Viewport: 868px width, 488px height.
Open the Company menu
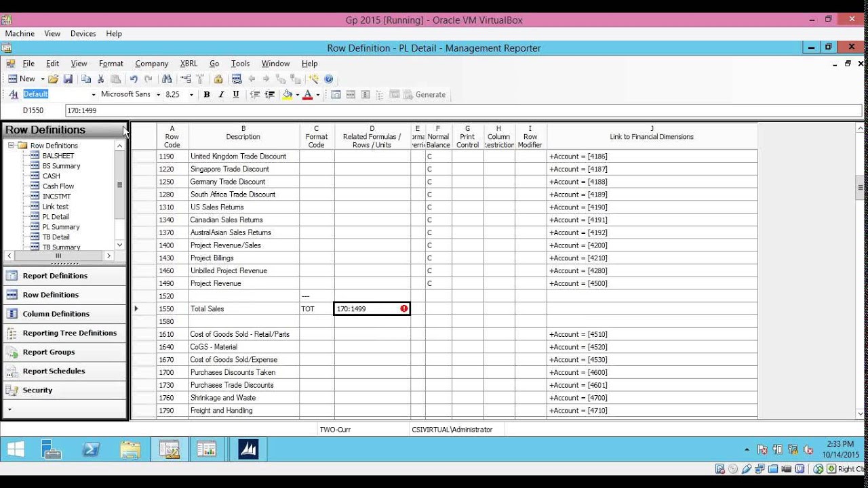[x=152, y=64]
